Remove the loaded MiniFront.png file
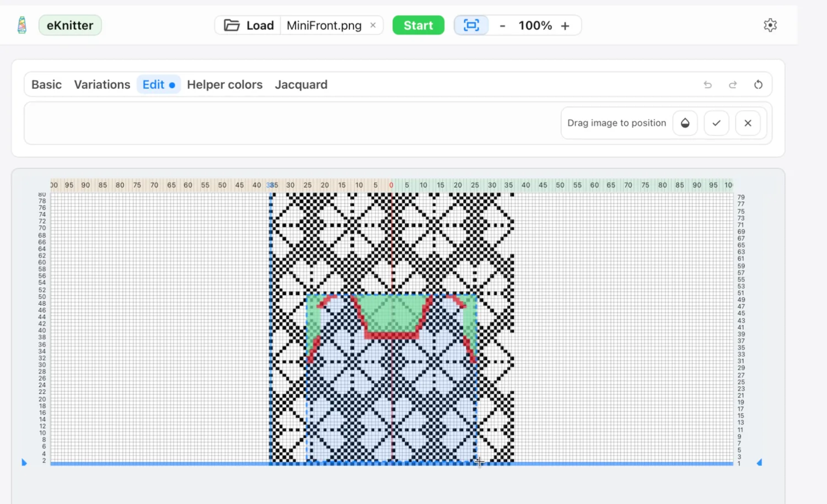Image resolution: width=827 pixels, height=504 pixels. click(x=373, y=25)
